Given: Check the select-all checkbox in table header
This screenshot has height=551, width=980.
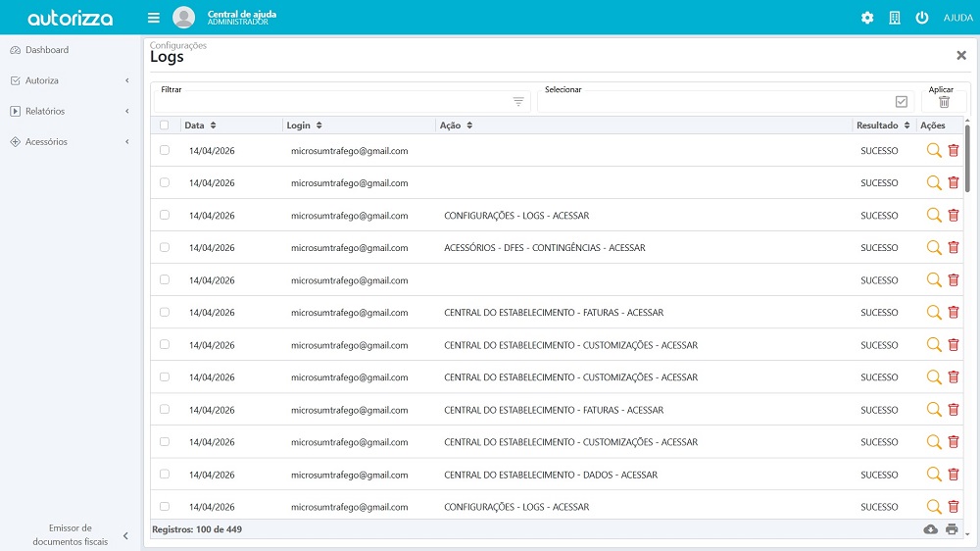Looking at the screenshot, I should click(165, 125).
